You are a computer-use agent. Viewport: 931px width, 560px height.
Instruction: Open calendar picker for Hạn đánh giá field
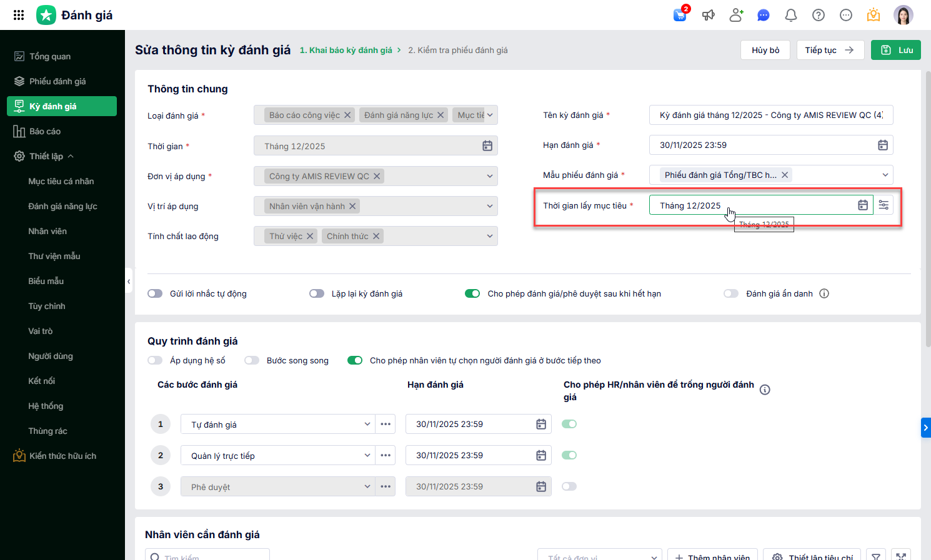click(883, 145)
